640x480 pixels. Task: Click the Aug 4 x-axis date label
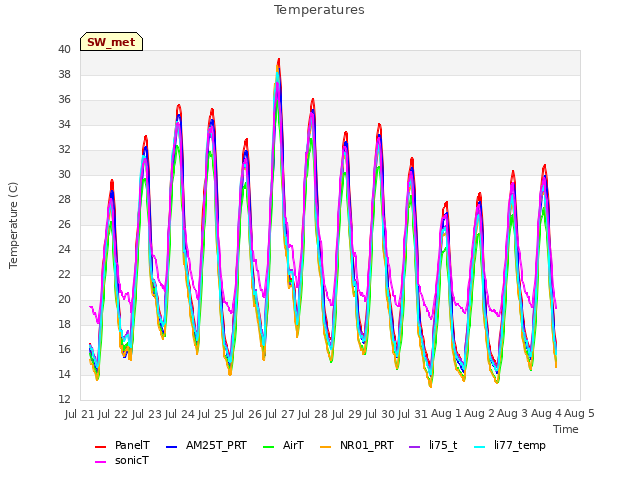[546, 414]
